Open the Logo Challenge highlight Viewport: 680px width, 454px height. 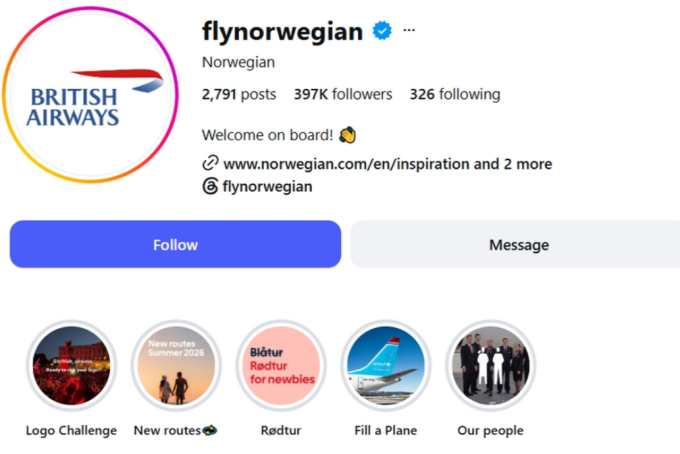point(71,365)
